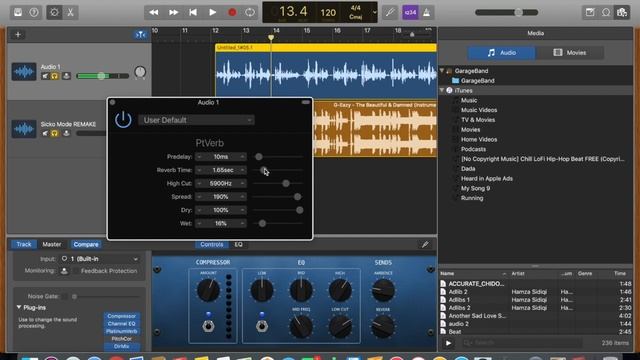Enable the Noise Gate checkbox
640x360 pixels.
click(x=64, y=296)
